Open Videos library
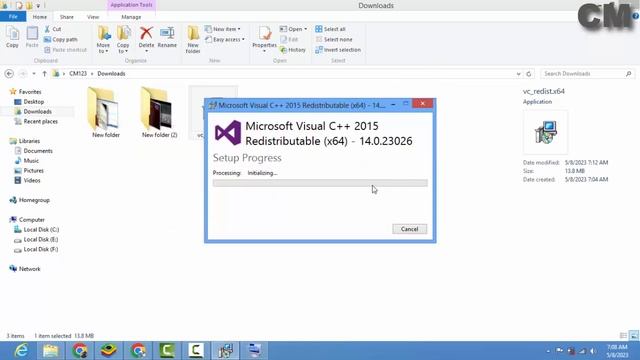The image size is (640, 360). (x=32, y=180)
